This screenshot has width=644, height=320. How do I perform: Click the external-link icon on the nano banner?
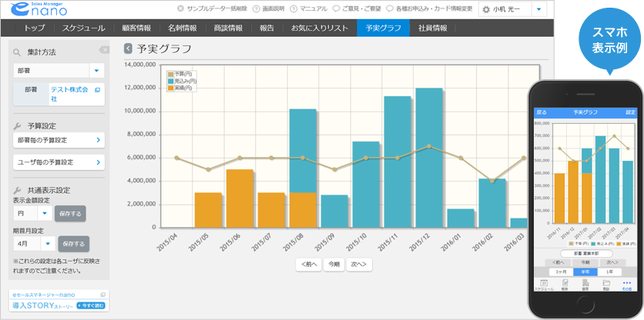tap(102, 294)
